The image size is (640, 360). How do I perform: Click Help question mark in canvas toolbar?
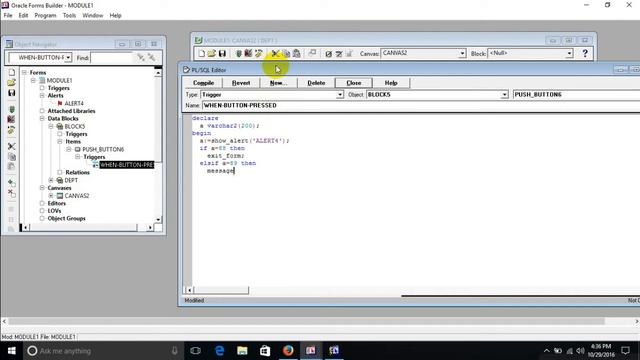point(585,53)
